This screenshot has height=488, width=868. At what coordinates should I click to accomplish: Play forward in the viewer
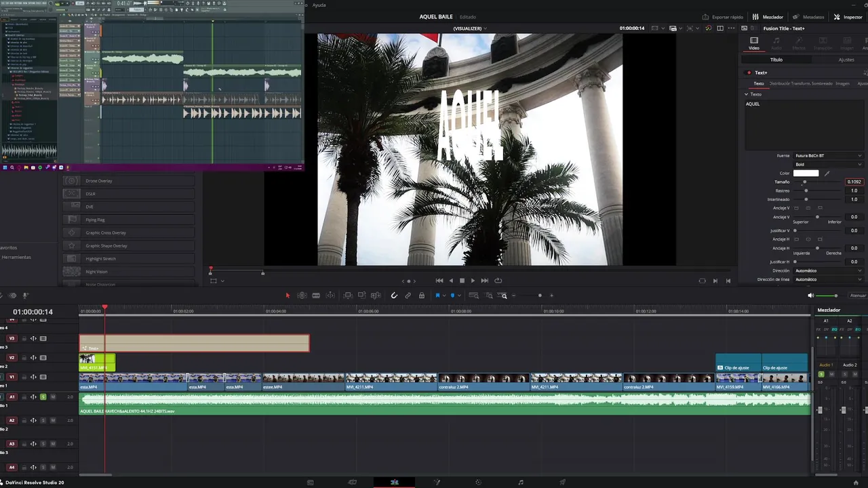click(x=473, y=281)
